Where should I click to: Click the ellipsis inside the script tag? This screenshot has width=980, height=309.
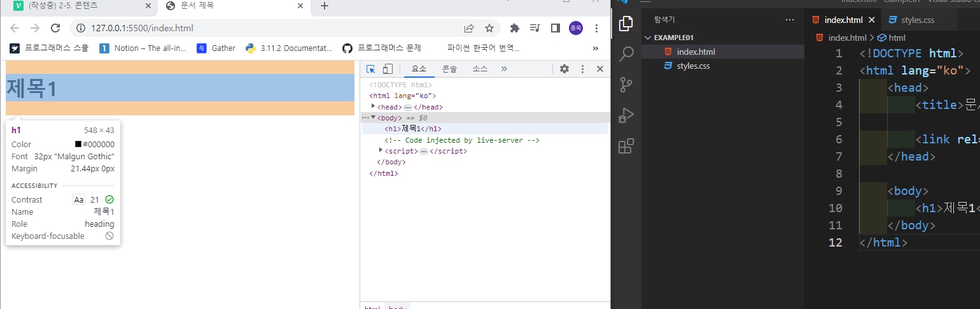coord(423,152)
